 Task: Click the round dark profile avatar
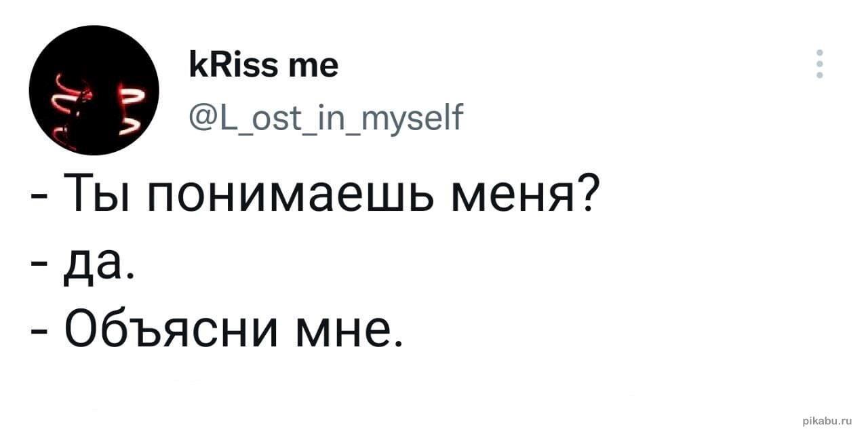click(94, 90)
